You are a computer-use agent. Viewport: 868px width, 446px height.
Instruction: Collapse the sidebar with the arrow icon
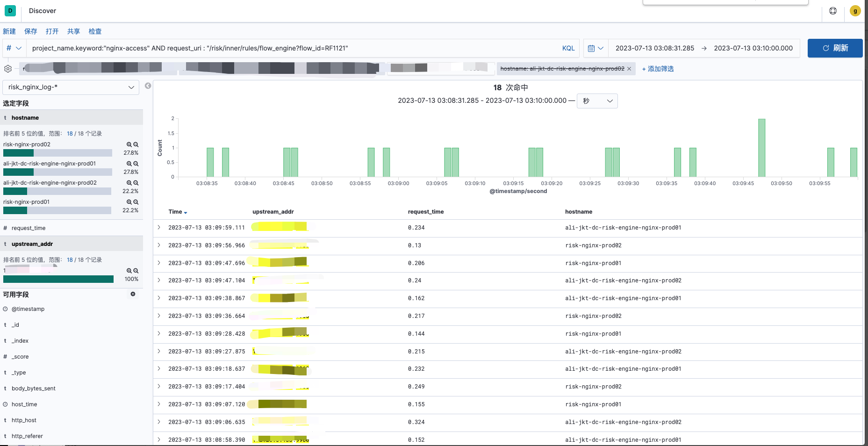pos(148,86)
